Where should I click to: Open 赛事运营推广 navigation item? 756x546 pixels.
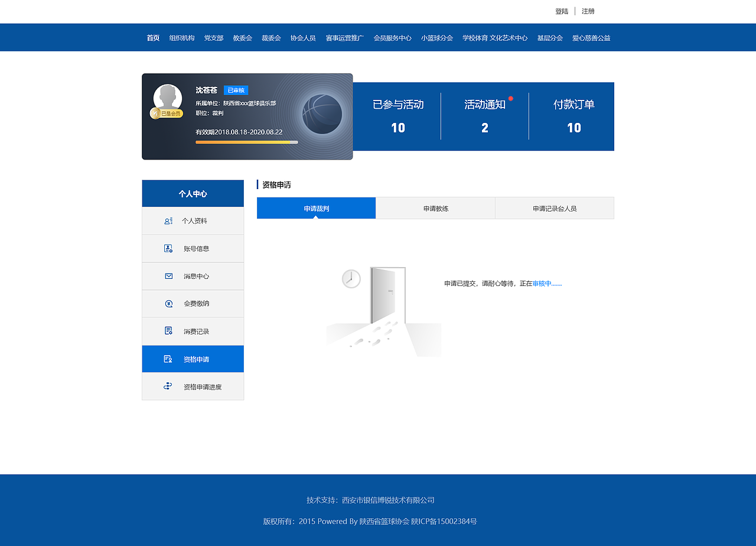(345, 38)
